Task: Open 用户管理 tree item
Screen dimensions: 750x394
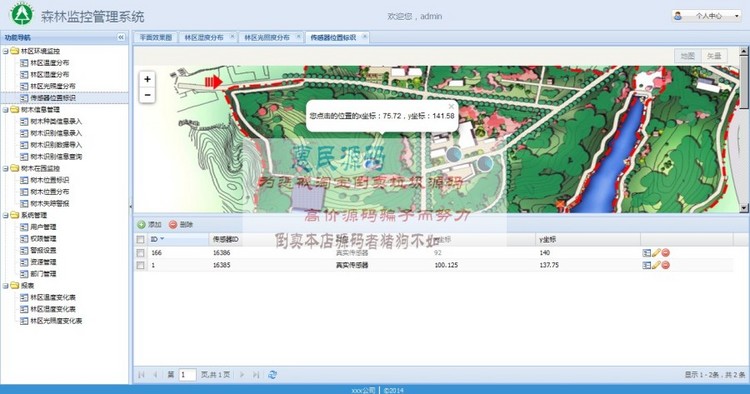Action: [43, 227]
